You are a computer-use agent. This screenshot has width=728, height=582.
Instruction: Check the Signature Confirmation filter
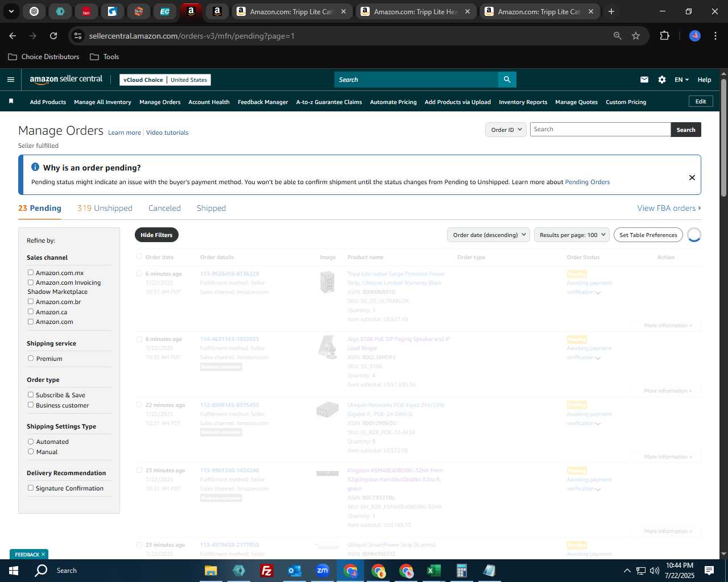(x=31, y=488)
